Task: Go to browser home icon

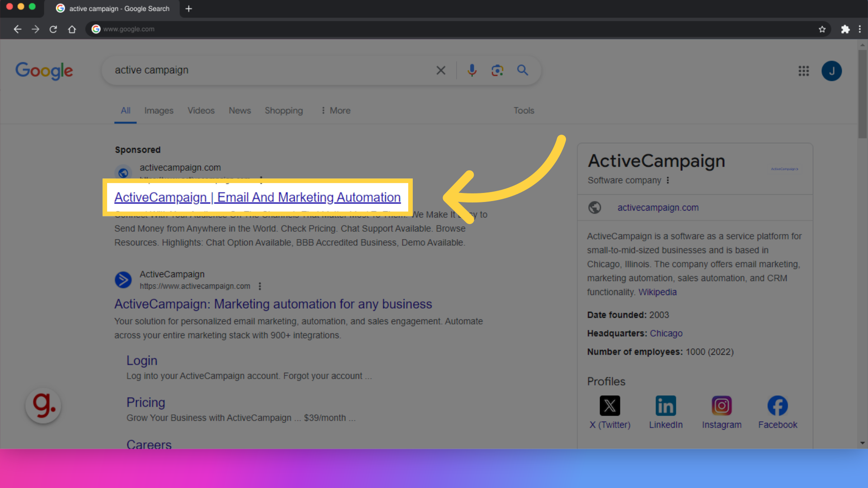Action: [72, 29]
